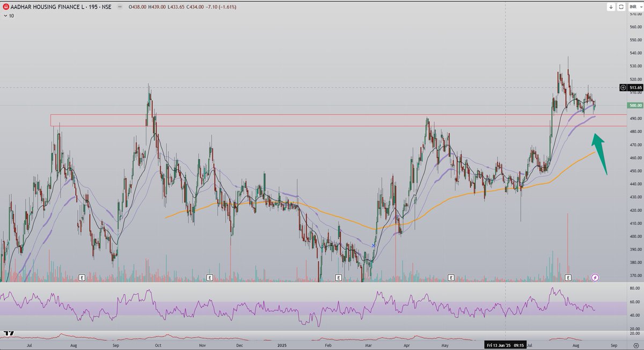Click the 513.65 crosshair price label
The height and width of the screenshot is (350, 644).
point(635,87)
